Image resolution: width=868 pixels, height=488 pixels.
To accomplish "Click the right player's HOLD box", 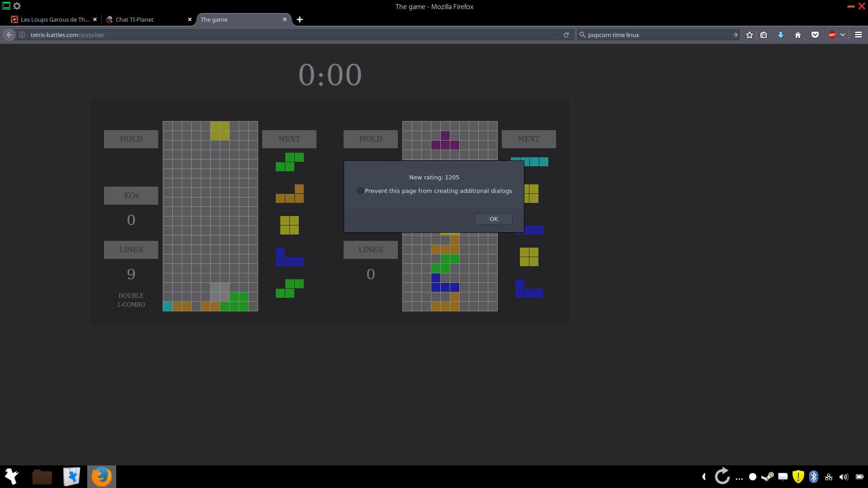I will click(371, 139).
